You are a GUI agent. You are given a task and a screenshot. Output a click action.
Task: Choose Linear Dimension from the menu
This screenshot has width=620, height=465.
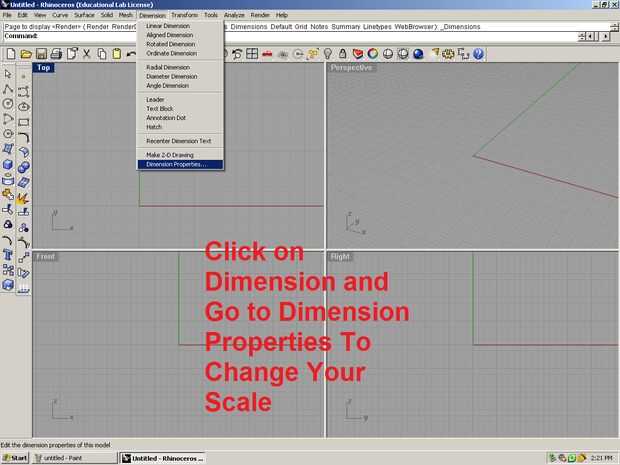tap(180, 26)
